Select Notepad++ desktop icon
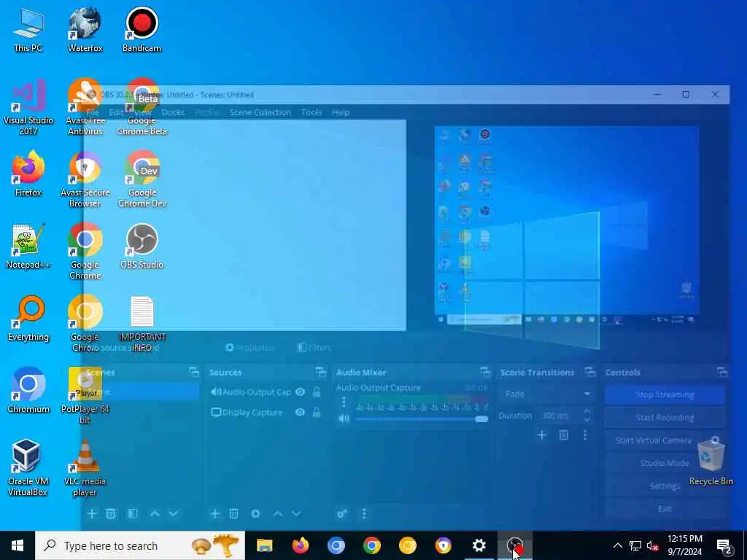Image resolution: width=747 pixels, height=560 pixels. pos(28,246)
